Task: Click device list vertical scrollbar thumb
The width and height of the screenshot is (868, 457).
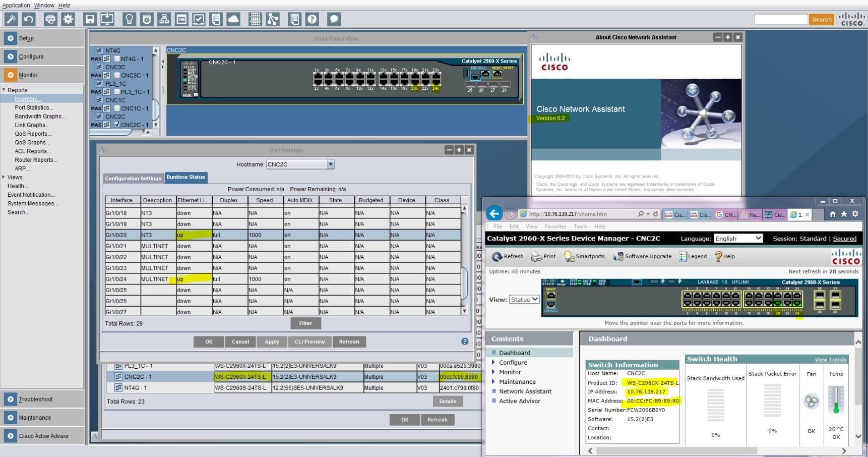Action: (x=156, y=110)
